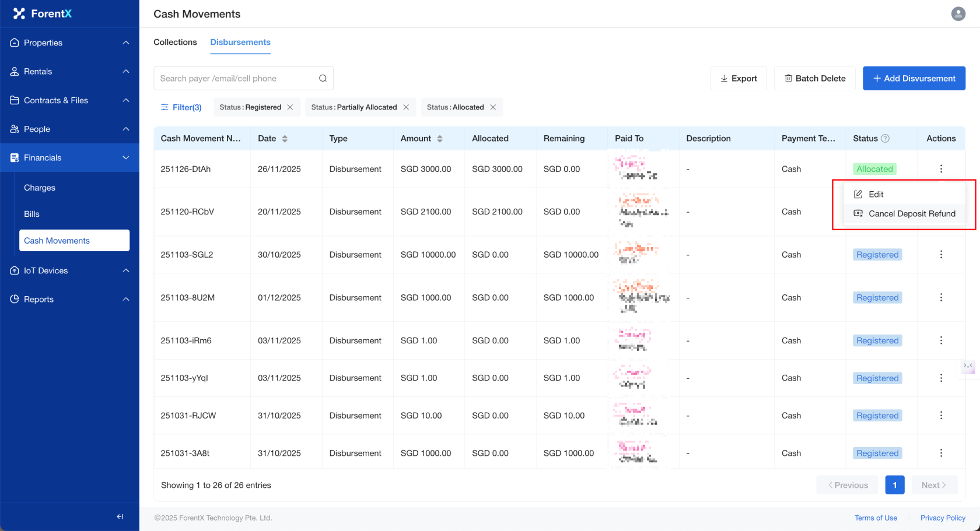This screenshot has height=531, width=980.
Task: Sort the table by Date column
Action: pos(285,139)
